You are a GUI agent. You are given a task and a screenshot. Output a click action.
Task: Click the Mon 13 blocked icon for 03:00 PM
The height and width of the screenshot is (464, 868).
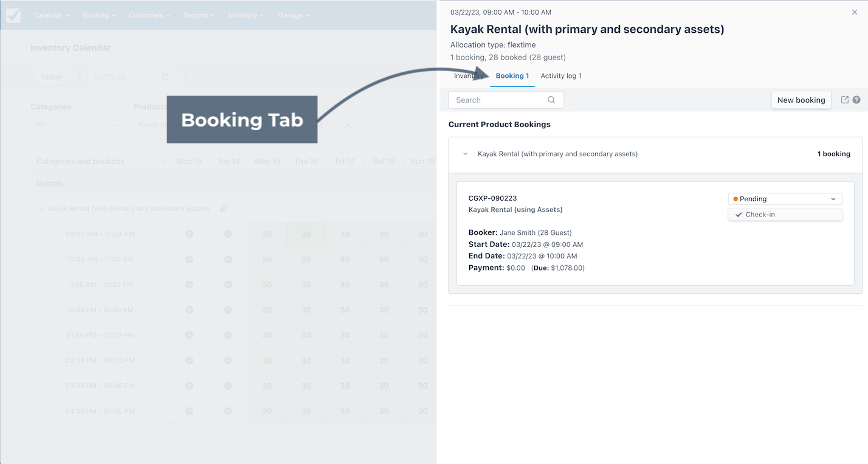(189, 386)
